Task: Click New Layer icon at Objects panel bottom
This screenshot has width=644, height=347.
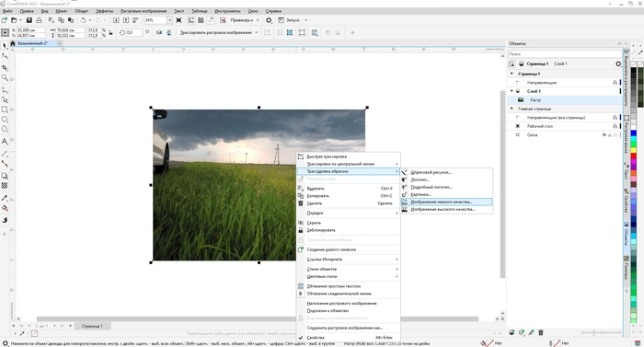Action: pyautogui.click(x=512, y=332)
